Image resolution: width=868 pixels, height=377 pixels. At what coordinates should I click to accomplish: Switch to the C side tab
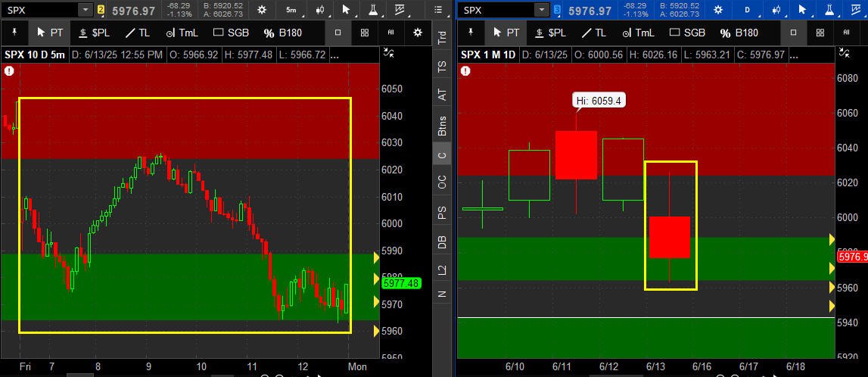tap(442, 155)
